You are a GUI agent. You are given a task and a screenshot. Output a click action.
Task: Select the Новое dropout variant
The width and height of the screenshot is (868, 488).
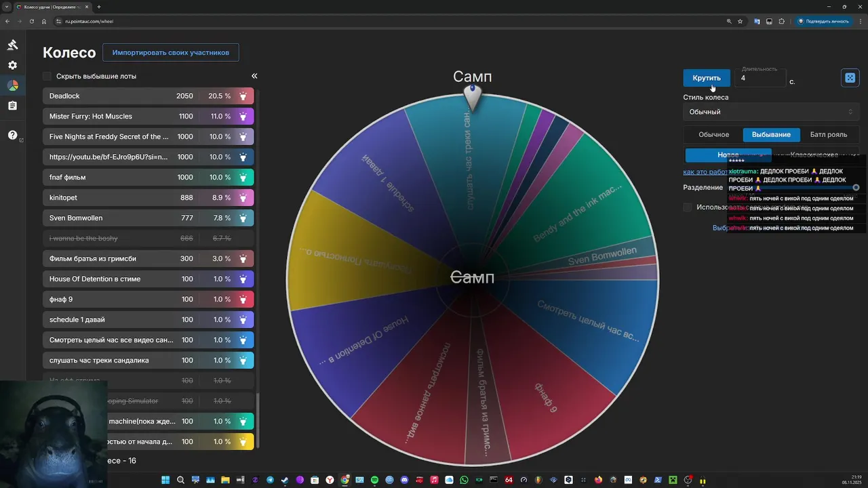[x=728, y=155]
